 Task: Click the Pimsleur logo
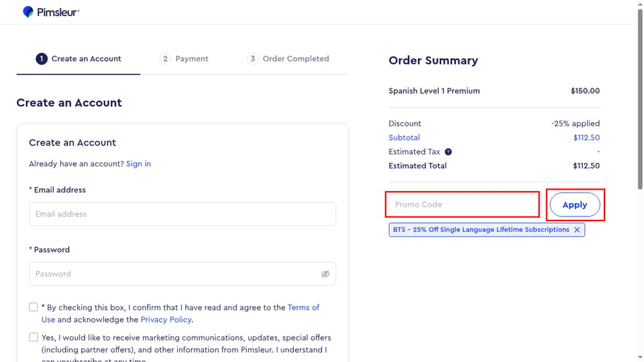[51, 12]
